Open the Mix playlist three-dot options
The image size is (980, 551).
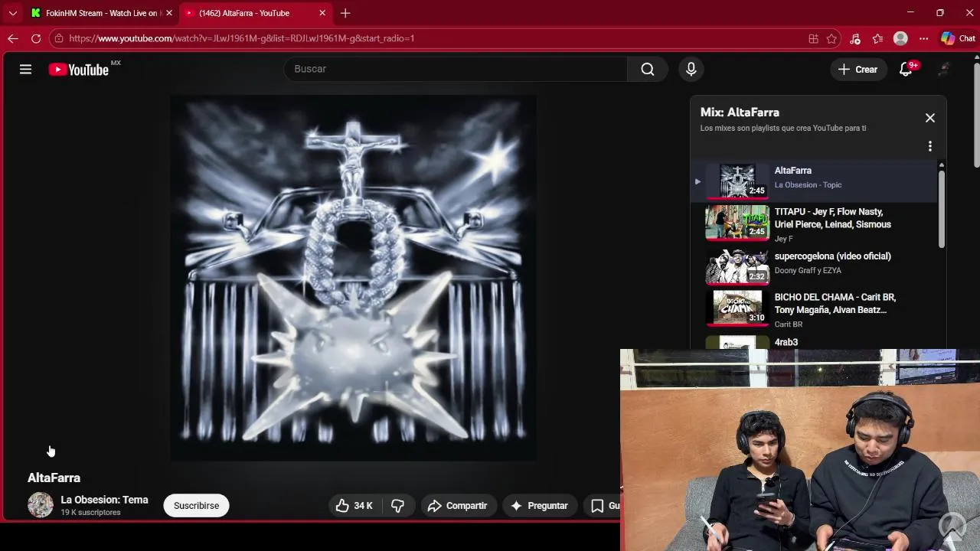pyautogui.click(x=930, y=146)
